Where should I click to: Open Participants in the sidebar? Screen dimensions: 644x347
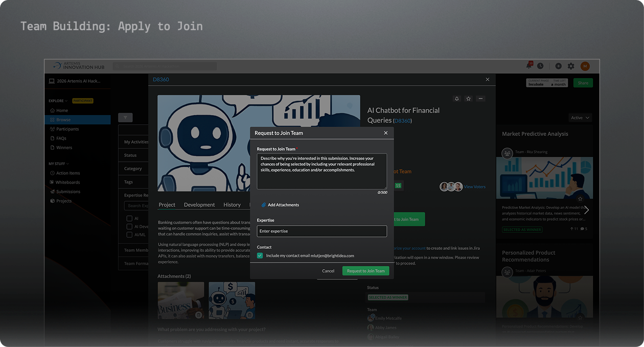coord(67,129)
